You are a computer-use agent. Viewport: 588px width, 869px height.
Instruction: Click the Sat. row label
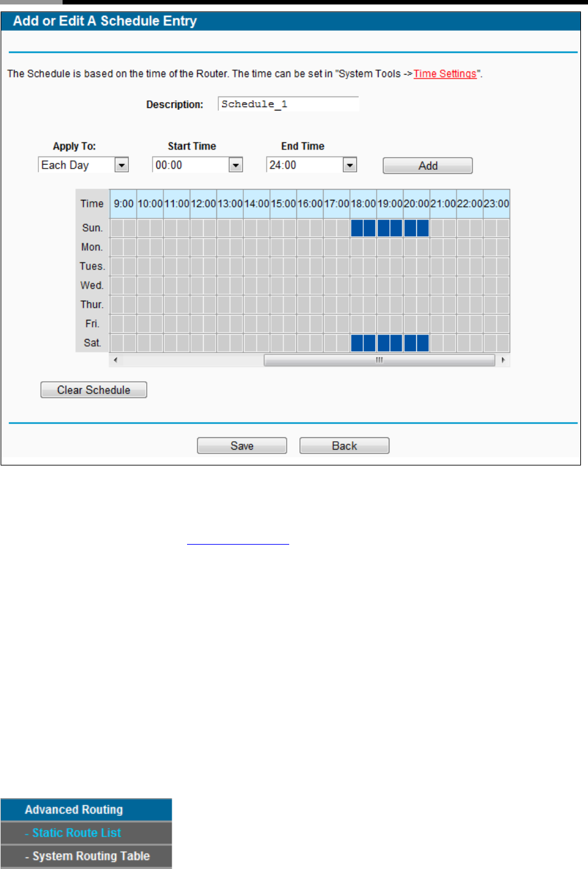92,343
